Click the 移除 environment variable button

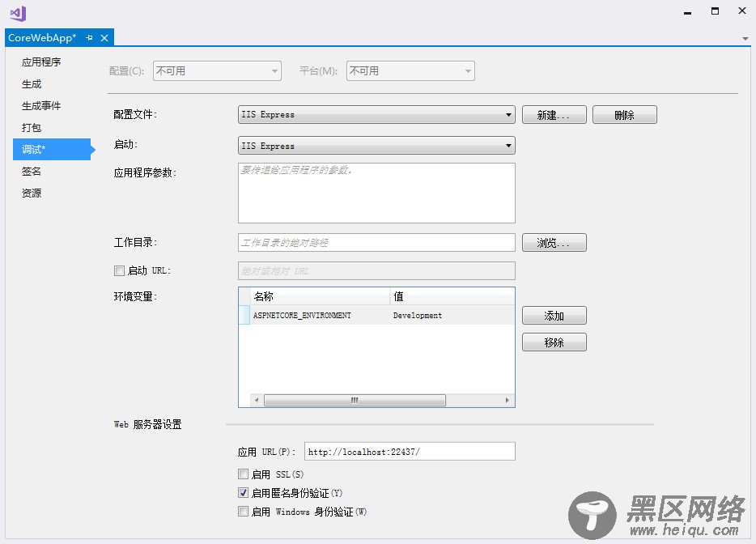554,342
